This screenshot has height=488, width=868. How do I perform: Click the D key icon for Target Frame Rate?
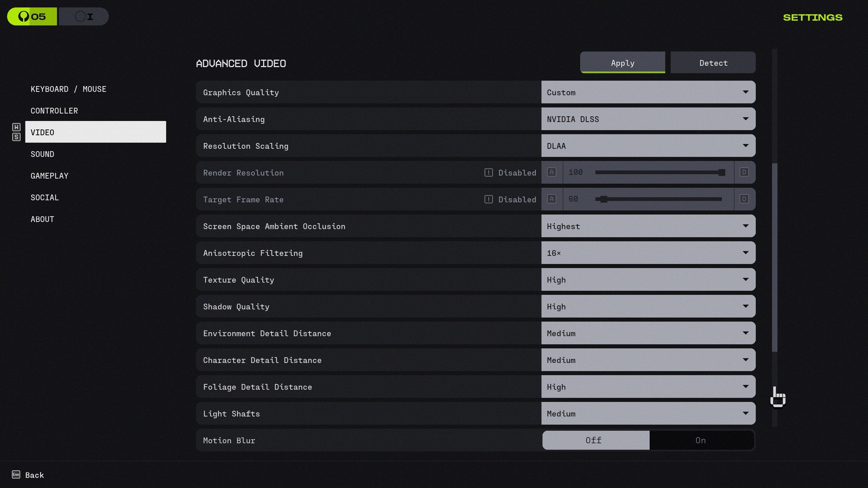[x=744, y=199]
